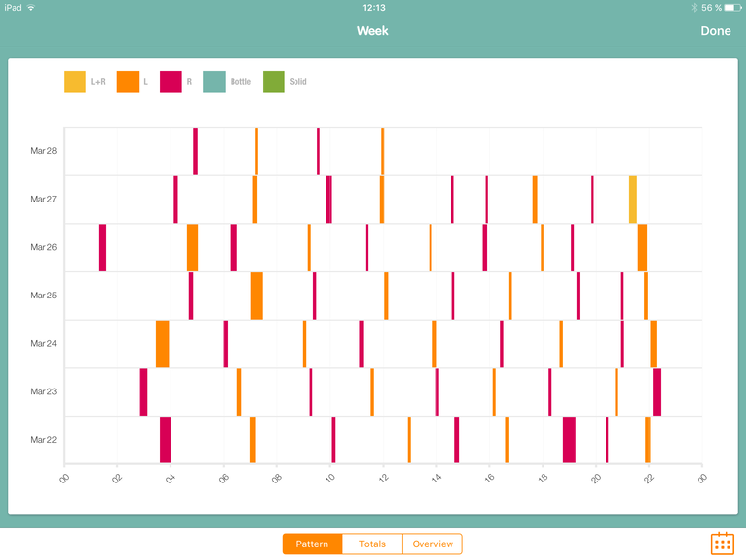746x560 pixels.
Task: Click the teal Bottle legend swatch
Action: (x=214, y=82)
